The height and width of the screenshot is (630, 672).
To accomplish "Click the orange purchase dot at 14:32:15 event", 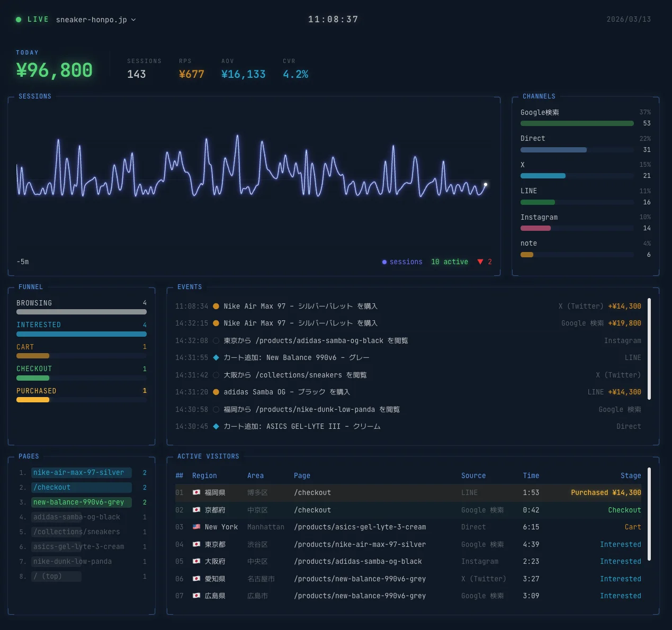I will pos(216,323).
